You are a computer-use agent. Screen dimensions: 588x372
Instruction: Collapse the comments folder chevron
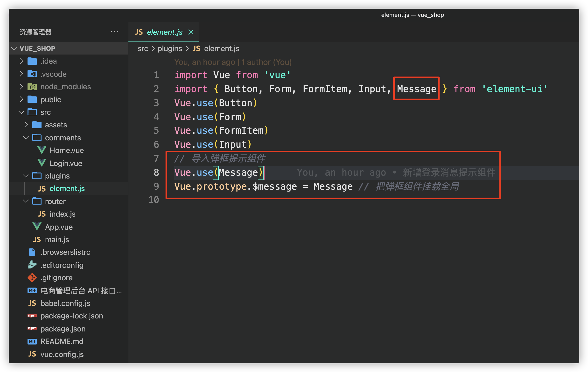[26, 138]
